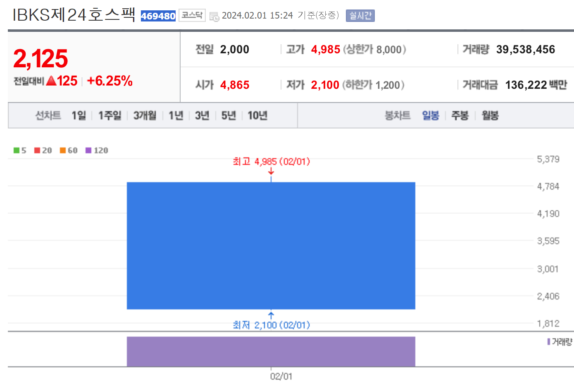Select the green 5-day moving average legend
The width and height of the screenshot is (574, 392).
point(19,150)
